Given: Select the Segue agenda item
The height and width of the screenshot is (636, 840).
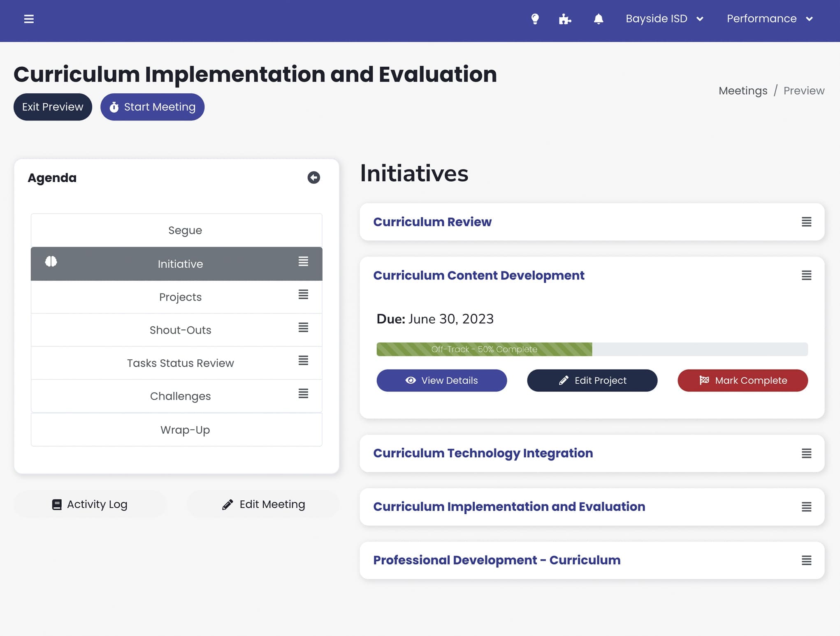Looking at the screenshot, I should point(176,230).
